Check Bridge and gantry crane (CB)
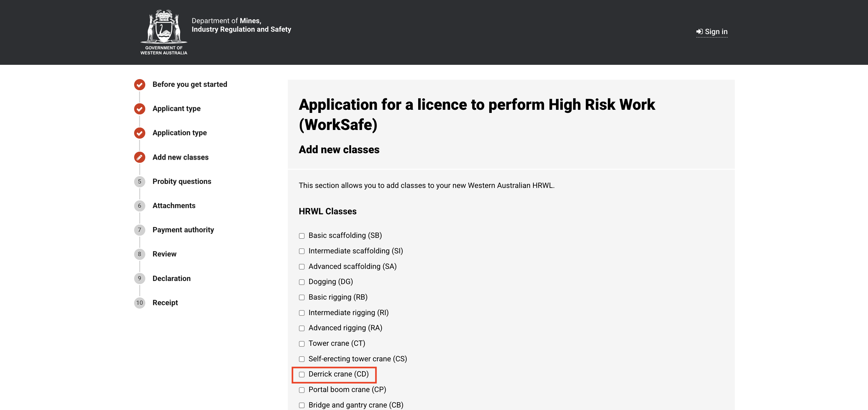The height and width of the screenshot is (410, 868). (301, 405)
